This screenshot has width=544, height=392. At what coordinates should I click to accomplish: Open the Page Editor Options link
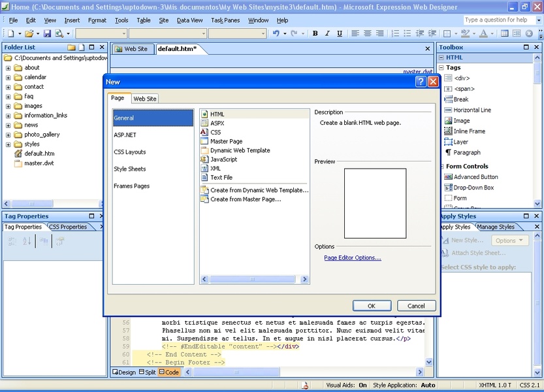352,258
